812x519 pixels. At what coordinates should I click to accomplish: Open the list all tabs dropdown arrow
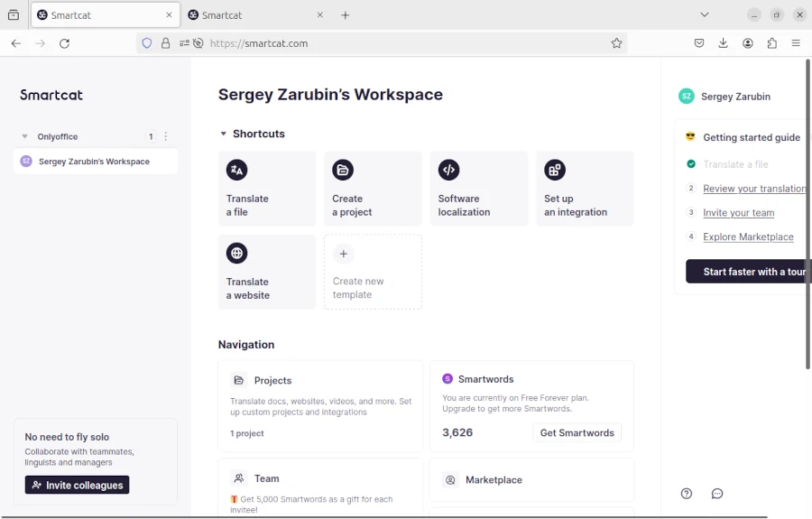[x=705, y=15]
